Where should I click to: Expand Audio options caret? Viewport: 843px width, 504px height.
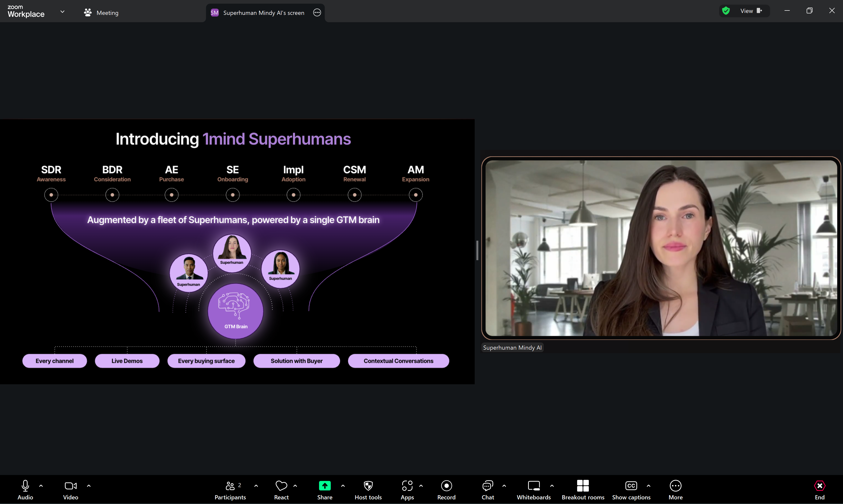point(41,486)
